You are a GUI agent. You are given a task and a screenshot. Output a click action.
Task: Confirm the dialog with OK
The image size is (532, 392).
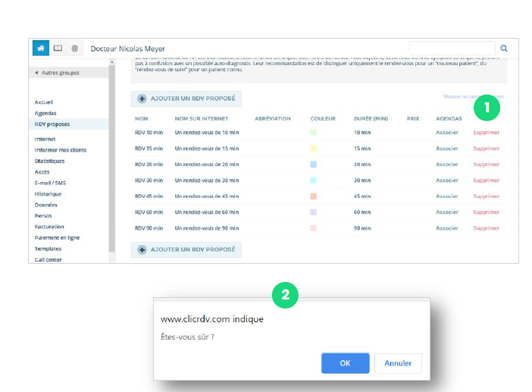point(345,363)
